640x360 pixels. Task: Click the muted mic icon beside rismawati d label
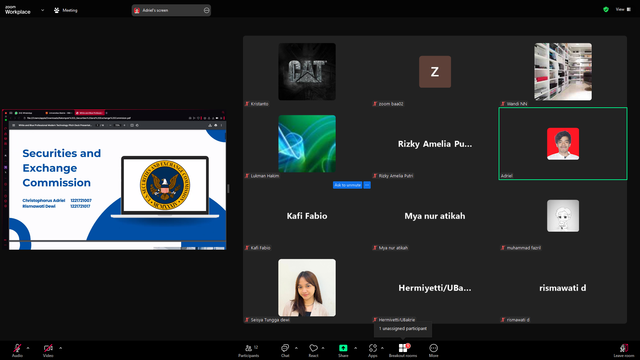point(503,320)
